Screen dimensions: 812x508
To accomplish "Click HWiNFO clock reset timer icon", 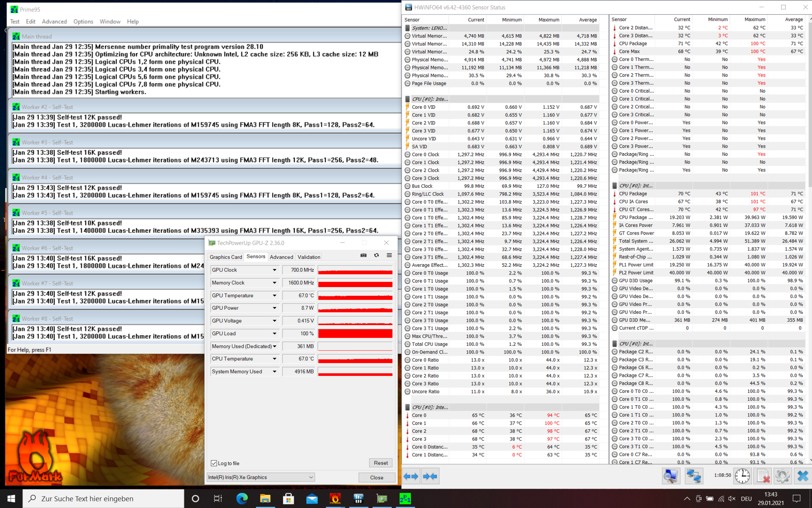I will (x=742, y=476).
